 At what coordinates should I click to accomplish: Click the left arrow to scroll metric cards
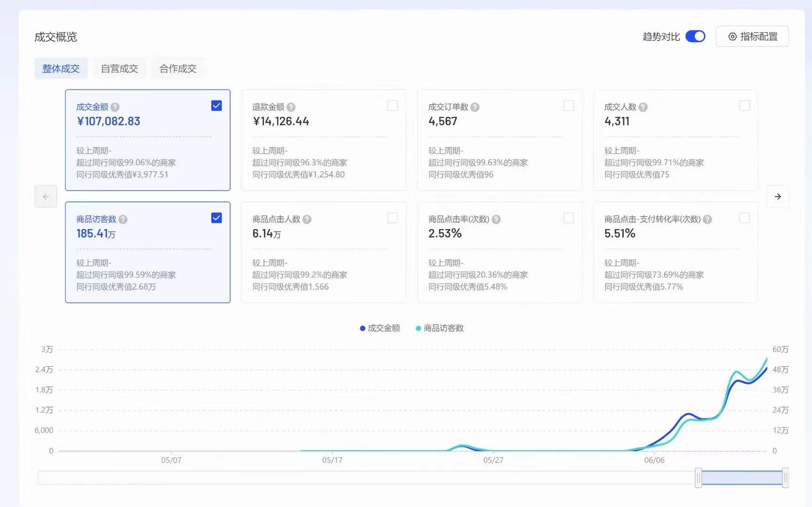tap(46, 196)
